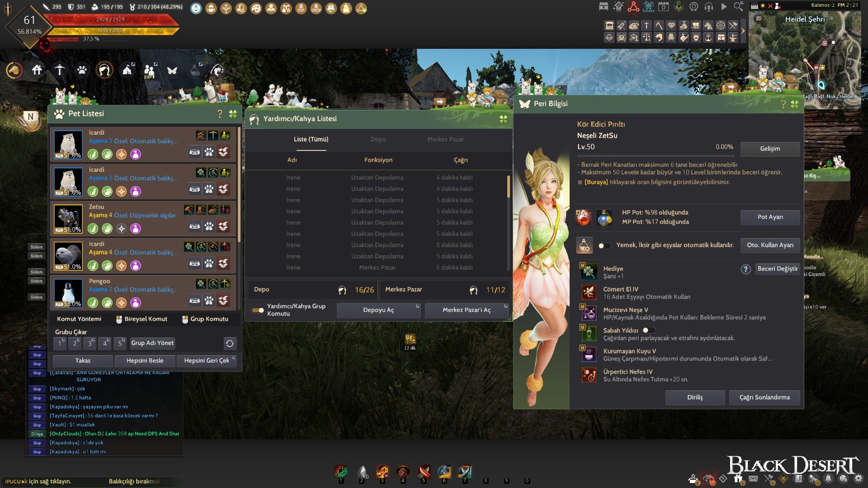868x488 pixels.
Task: Select pet group slot 5
Action: click(x=120, y=343)
